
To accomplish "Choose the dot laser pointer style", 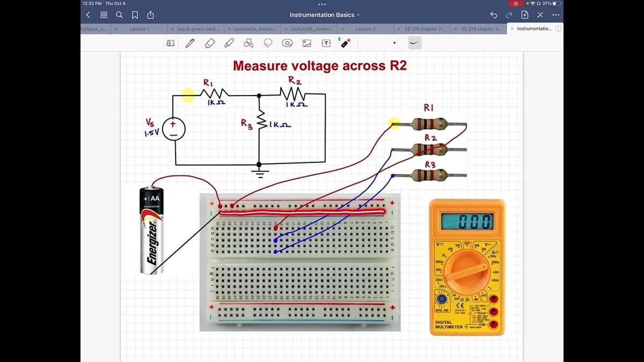I will [394, 43].
